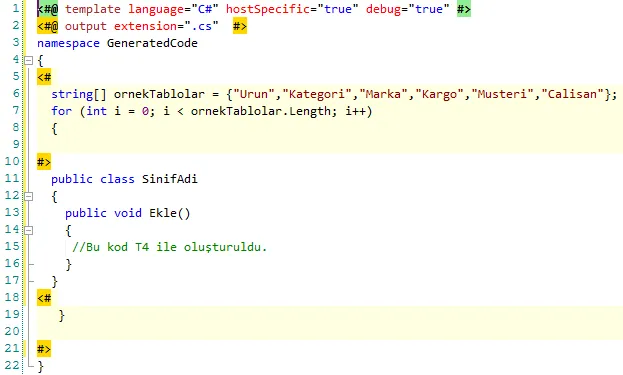Click the 'template' directive keyword on line 1

coord(93,9)
